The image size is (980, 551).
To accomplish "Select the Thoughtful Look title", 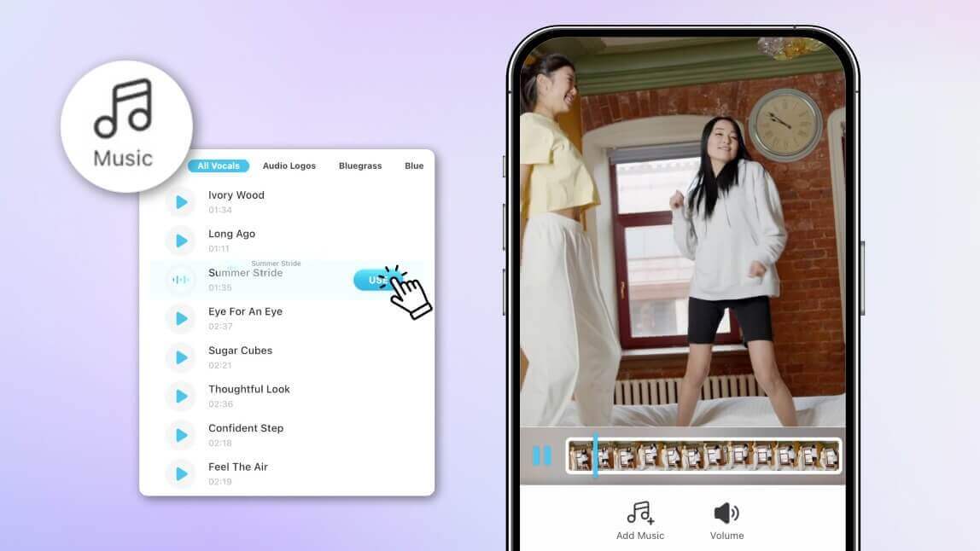I will click(x=248, y=389).
